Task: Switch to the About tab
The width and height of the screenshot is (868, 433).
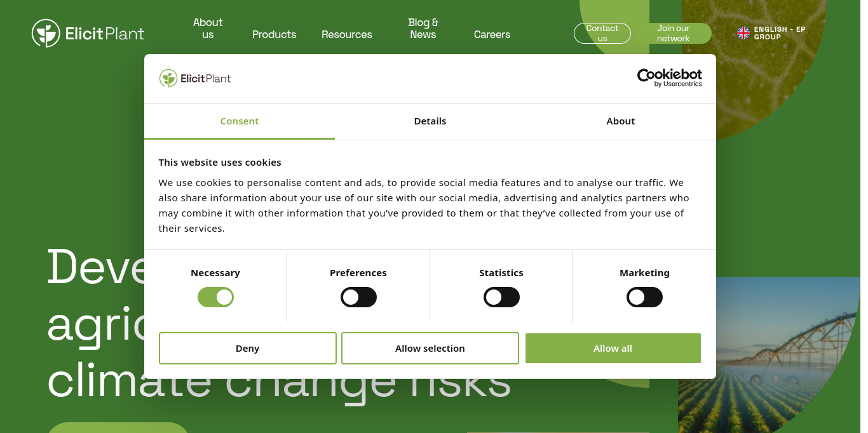Action: coord(621,121)
